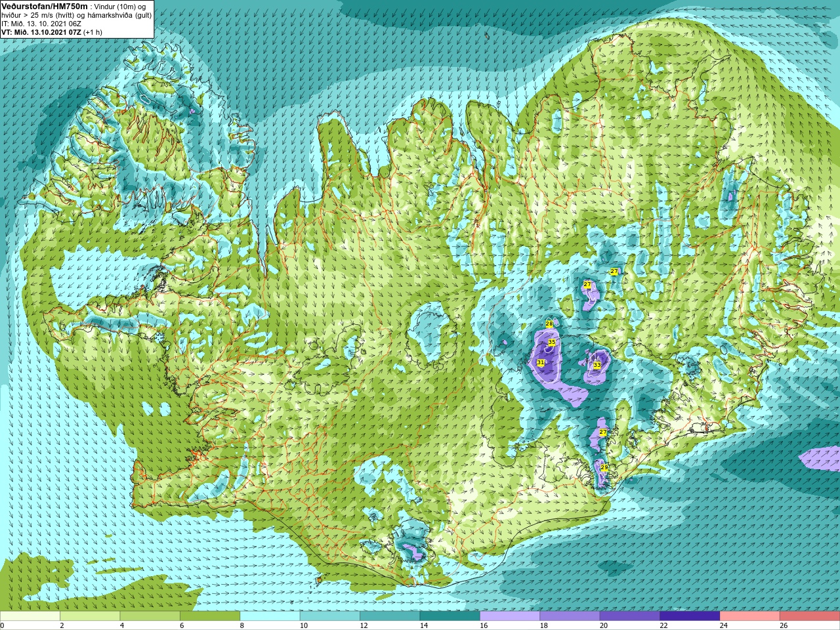Select the light pink 24–26 m/s swatch
The height and width of the screenshot is (630, 840).
[x=750, y=616]
